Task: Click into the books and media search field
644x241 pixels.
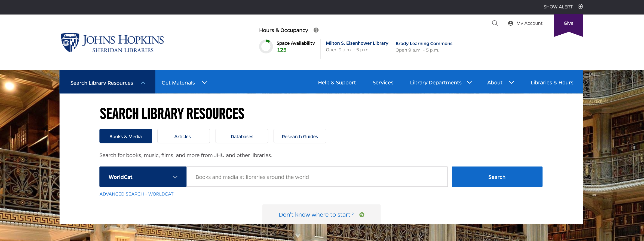Action: 317,177
